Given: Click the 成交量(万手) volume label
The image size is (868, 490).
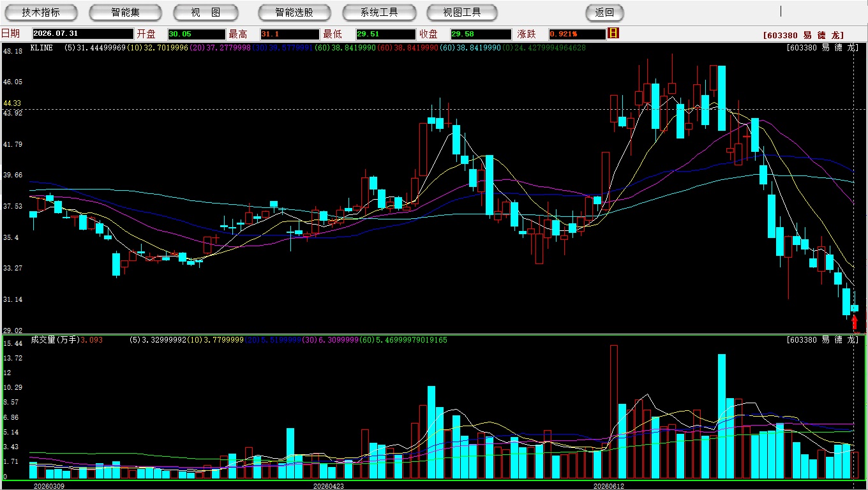Looking at the screenshot, I should (x=55, y=340).
